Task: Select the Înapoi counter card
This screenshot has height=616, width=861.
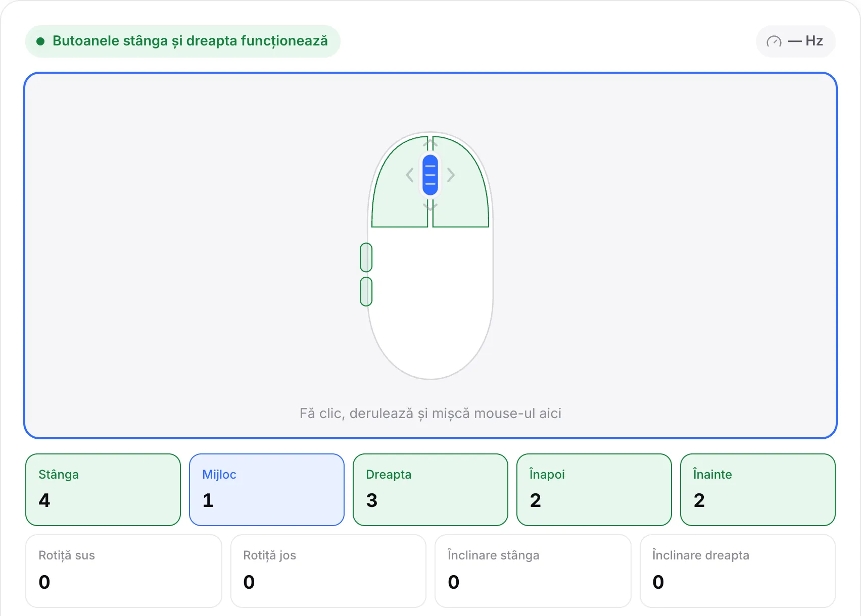Action: (594, 490)
